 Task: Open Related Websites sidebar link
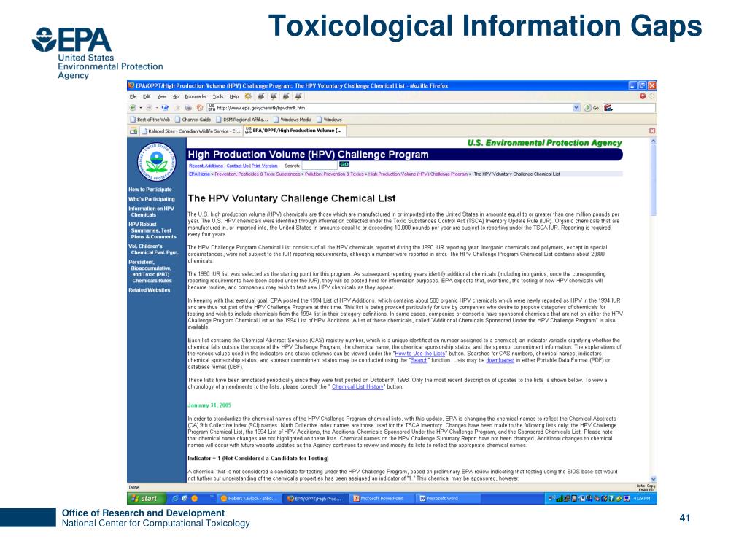(149, 290)
